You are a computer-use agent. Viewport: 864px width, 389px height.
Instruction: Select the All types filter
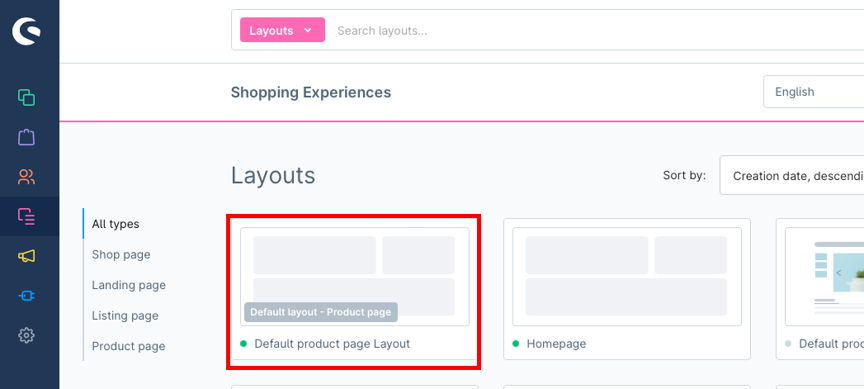coord(116,224)
